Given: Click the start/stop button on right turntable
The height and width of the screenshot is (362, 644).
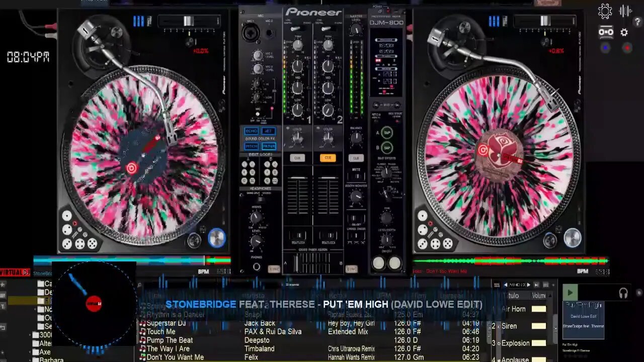Looking at the screenshot, I should (572, 238).
